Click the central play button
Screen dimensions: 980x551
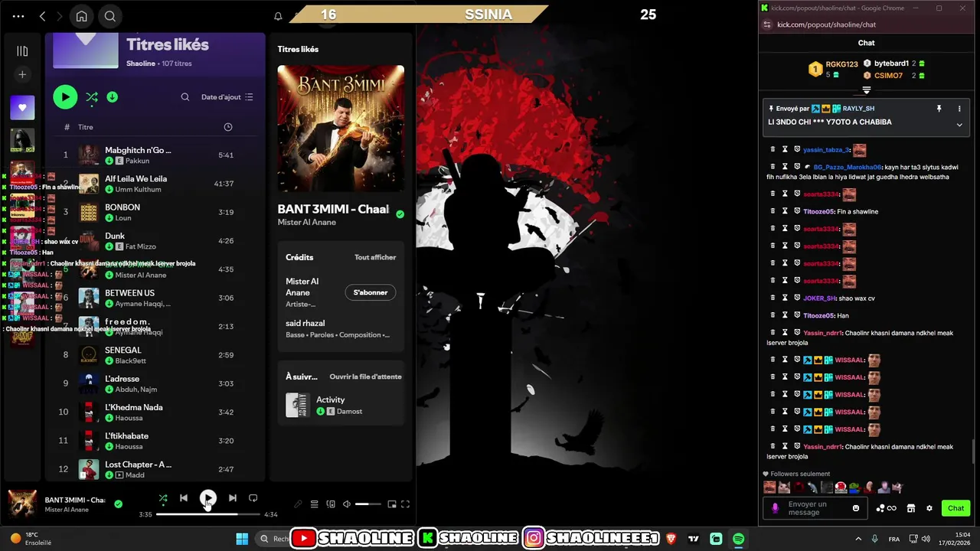[207, 498]
